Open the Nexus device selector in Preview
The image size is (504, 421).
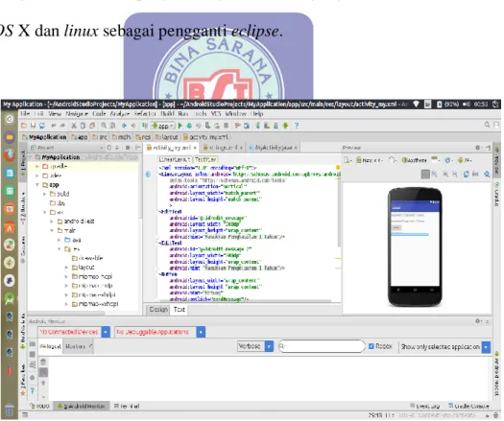click(370, 160)
